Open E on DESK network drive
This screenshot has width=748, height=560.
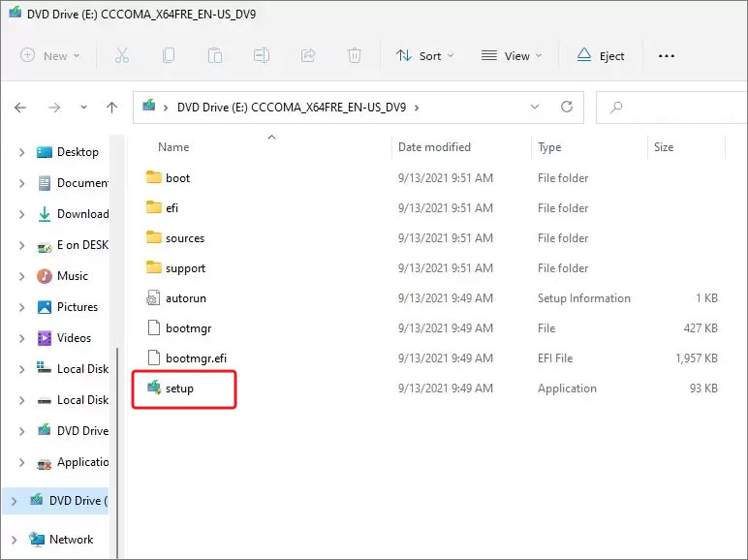pyautogui.click(x=73, y=245)
